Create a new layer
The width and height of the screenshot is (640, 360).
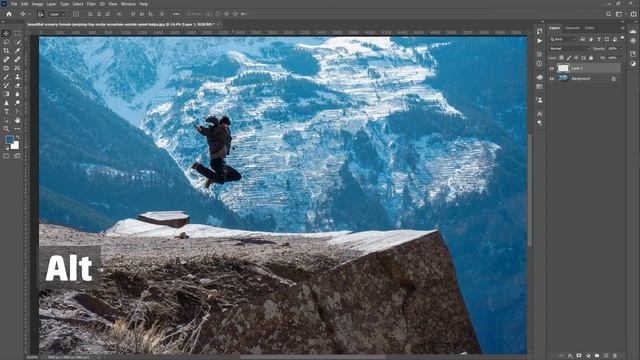pos(606,356)
